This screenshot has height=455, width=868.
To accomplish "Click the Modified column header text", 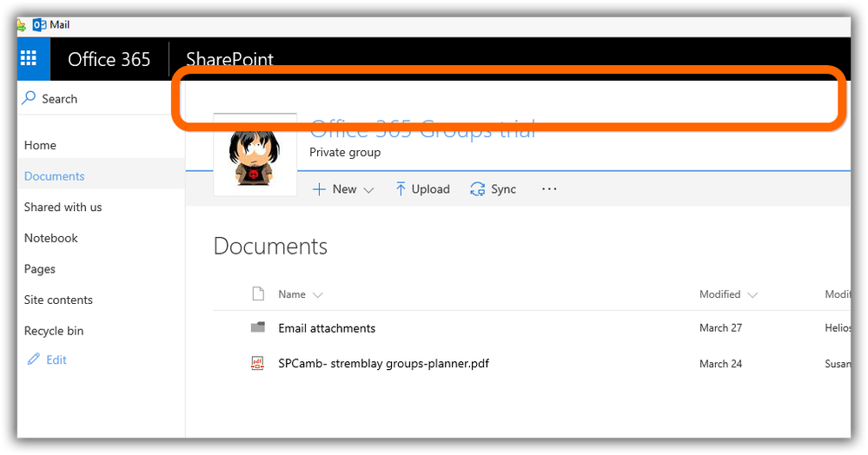I will pyautogui.click(x=719, y=294).
